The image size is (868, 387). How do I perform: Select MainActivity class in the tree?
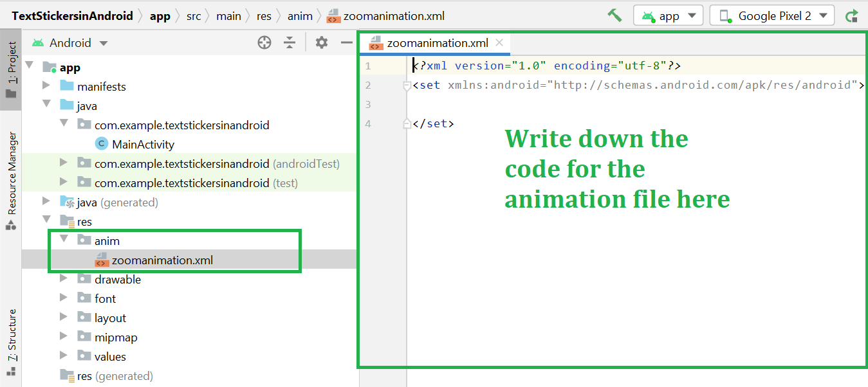point(143,145)
